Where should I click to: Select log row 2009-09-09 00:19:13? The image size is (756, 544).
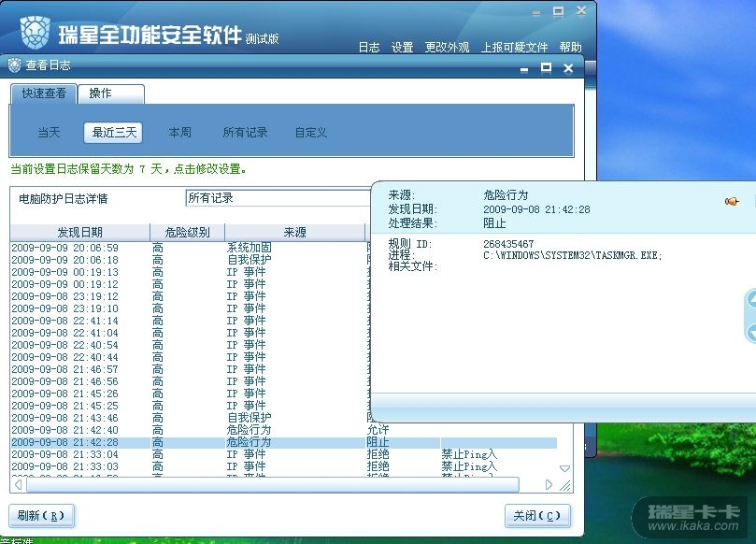[191, 272]
